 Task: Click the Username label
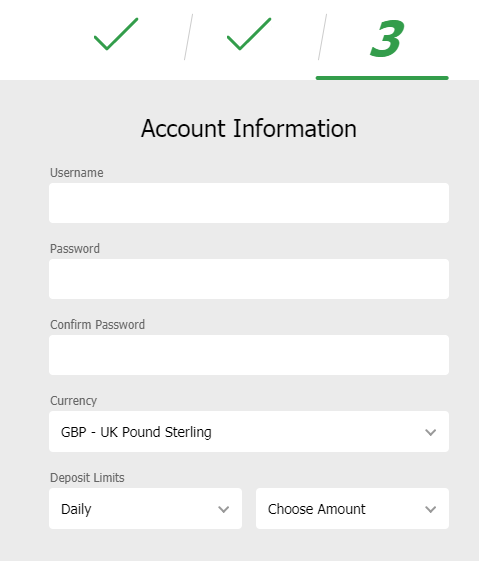click(x=77, y=172)
